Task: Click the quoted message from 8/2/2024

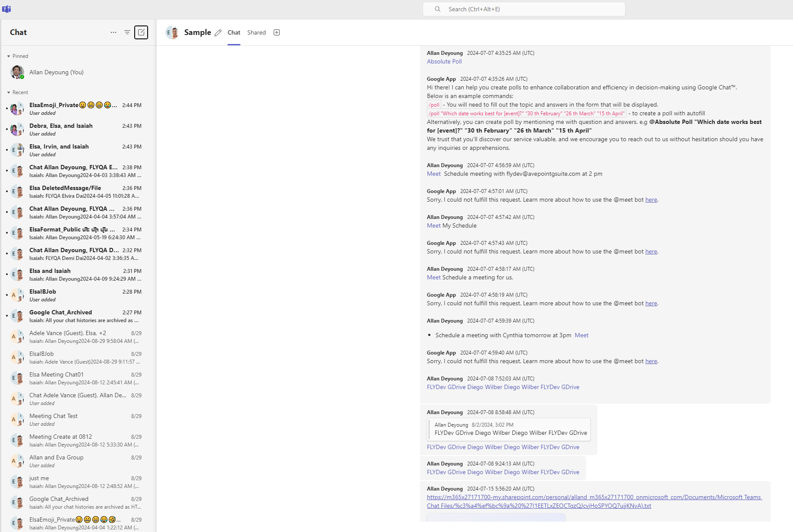Action: 509,429
